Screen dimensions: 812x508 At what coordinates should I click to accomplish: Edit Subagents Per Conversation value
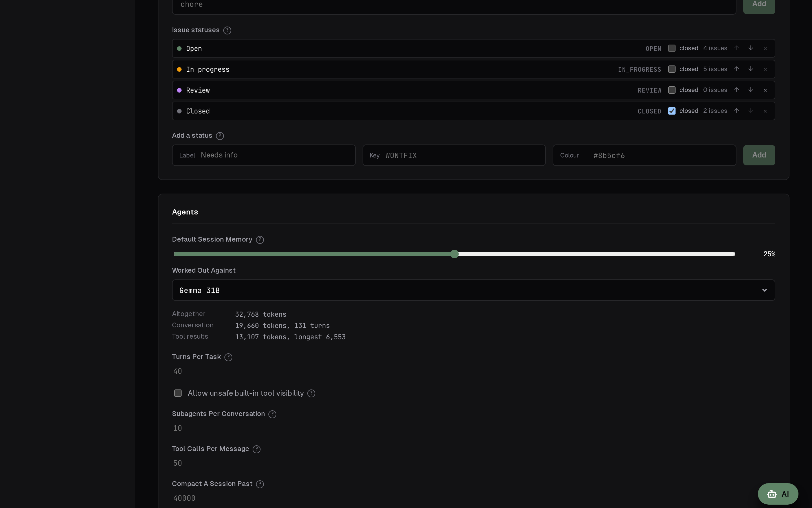click(178, 428)
